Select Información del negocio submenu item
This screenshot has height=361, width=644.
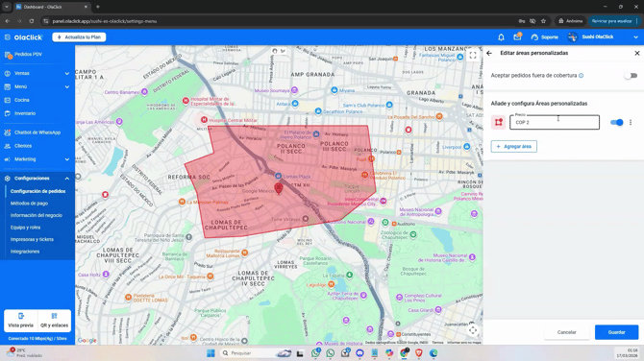[x=37, y=215]
